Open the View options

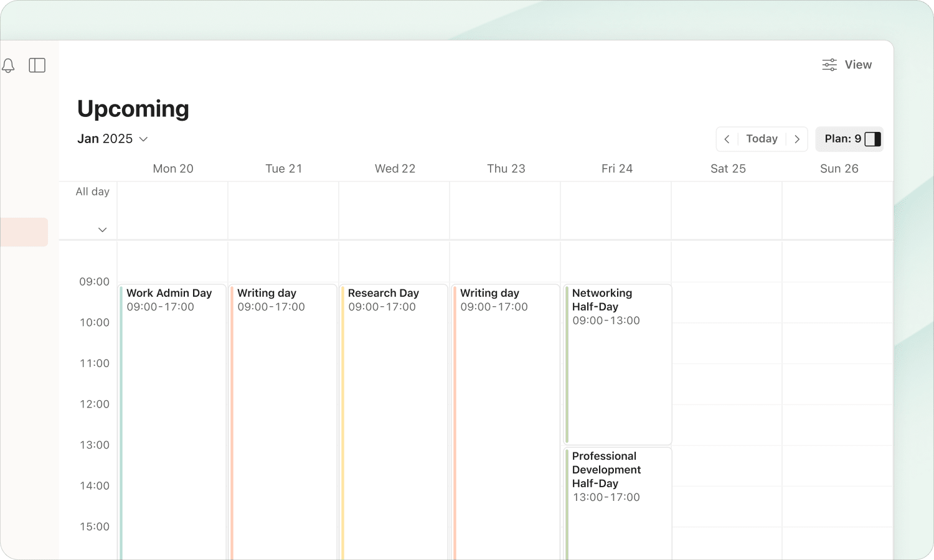click(x=847, y=65)
